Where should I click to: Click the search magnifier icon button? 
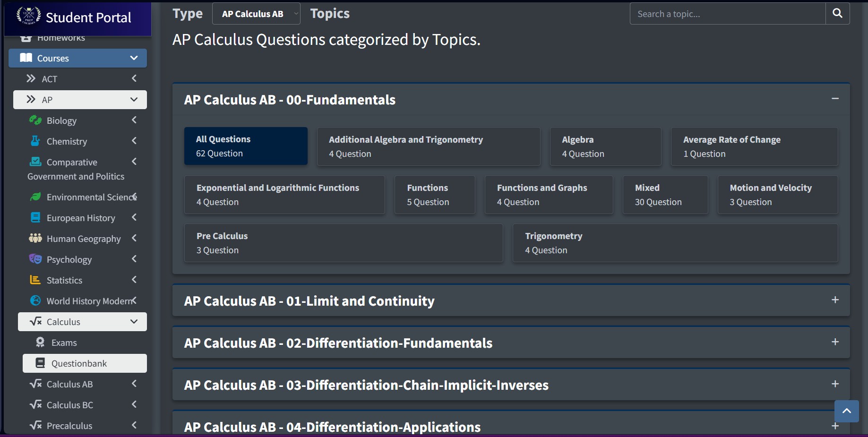pos(837,14)
